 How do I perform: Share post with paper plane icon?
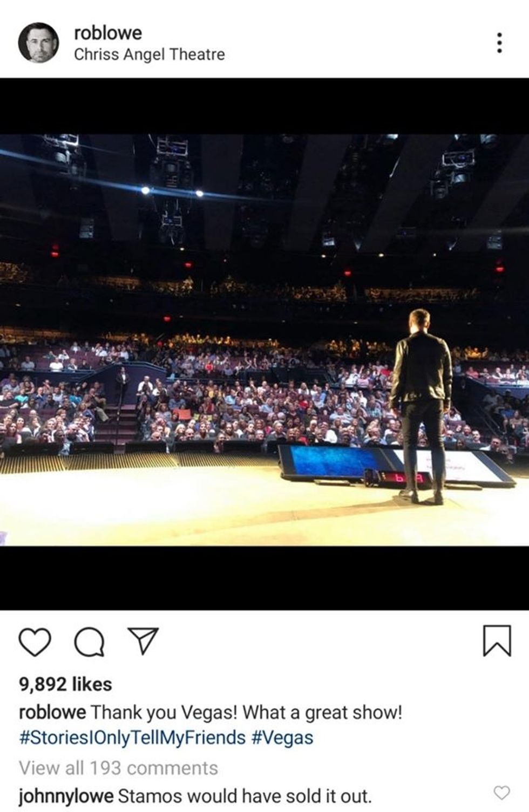[143, 641]
